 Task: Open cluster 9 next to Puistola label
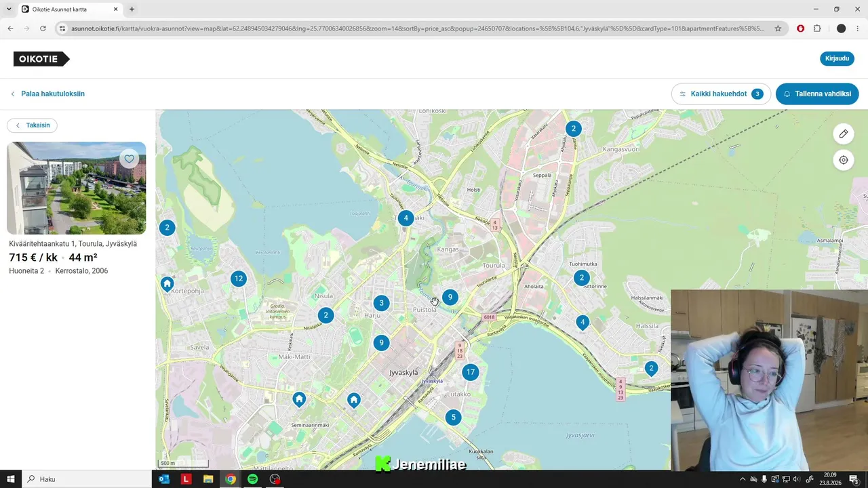point(450,297)
